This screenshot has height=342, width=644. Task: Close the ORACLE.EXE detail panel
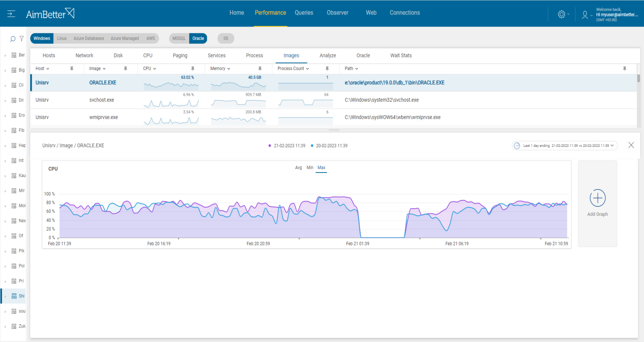coord(631,145)
